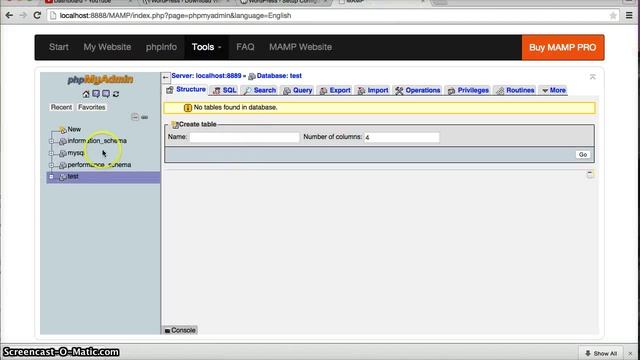The width and height of the screenshot is (640, 360).
Task: Click the table Name input field
Action: pyautogui.click(x=244, y=138)
